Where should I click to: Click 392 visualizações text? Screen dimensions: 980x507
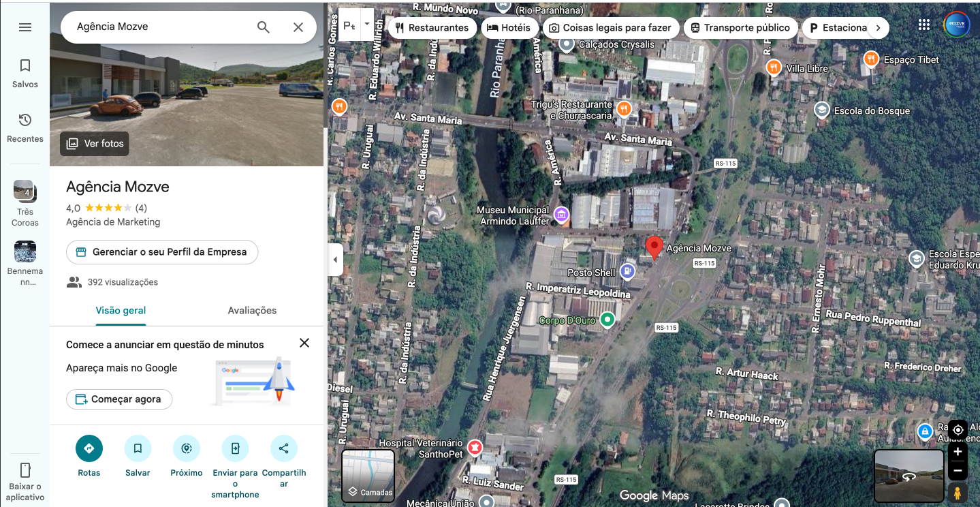pyautogui.click(x=123, y=282)
